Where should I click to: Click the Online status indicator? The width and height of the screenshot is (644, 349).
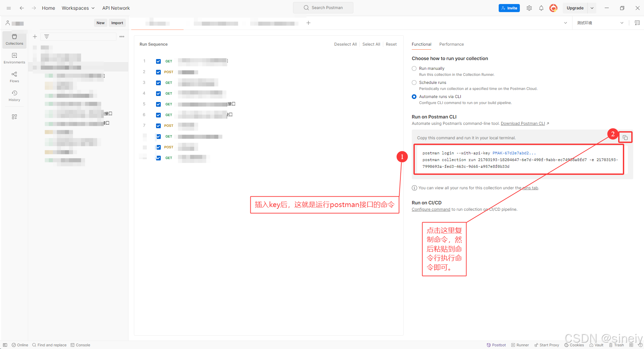point(20,345)
